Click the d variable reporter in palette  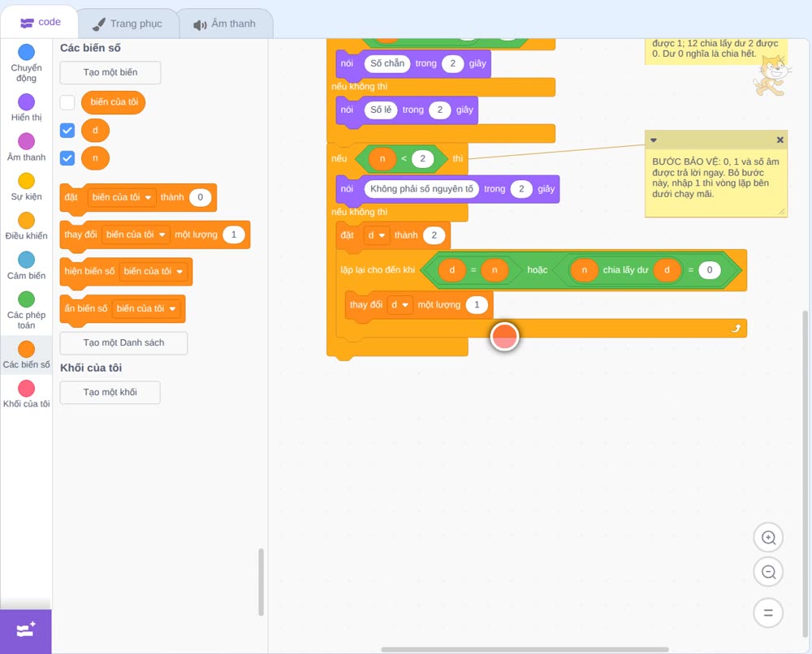95,131
